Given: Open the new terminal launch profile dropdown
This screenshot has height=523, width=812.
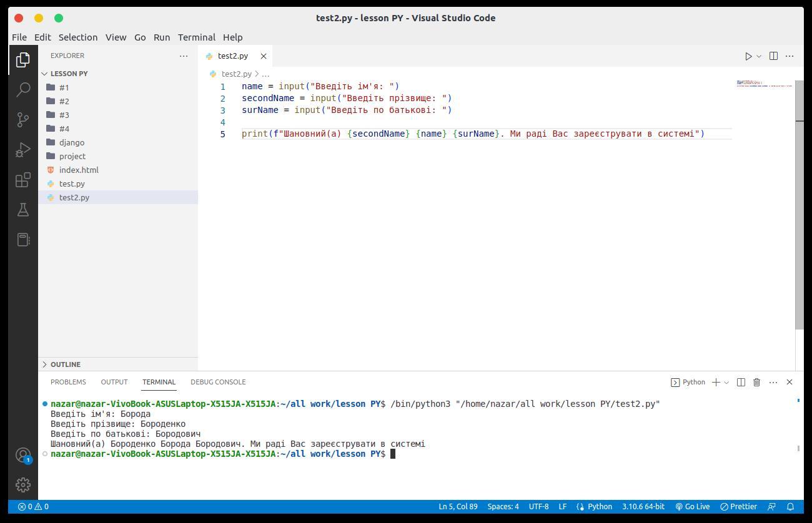Looking at the screenshot, I should pos(726,382).
